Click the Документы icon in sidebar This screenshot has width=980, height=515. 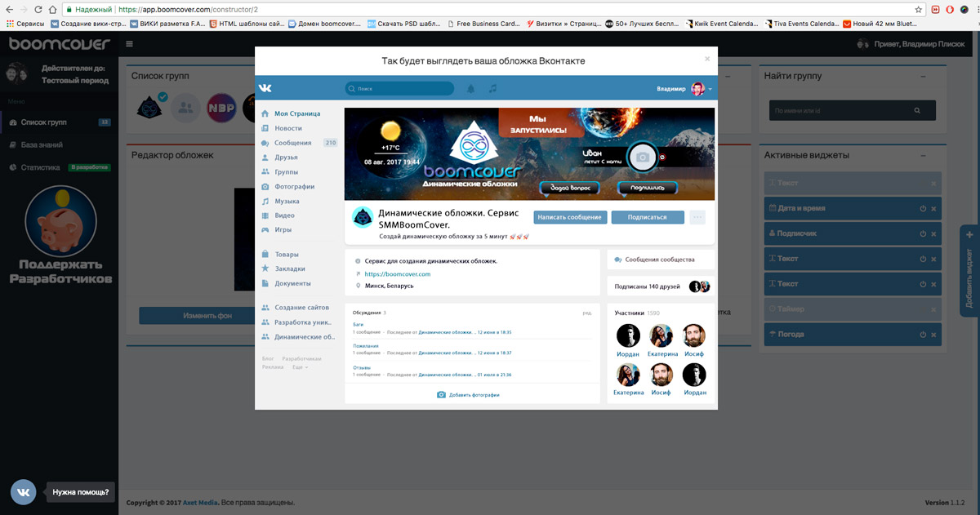pos(265,282)
